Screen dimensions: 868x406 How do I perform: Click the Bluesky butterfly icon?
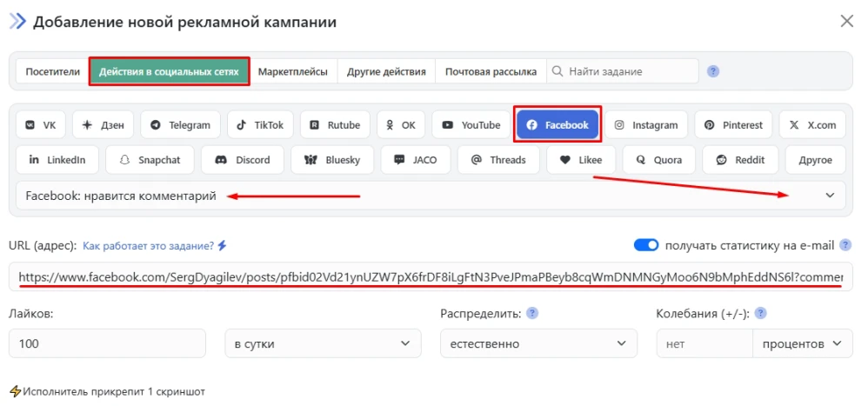(x=310, y=160)
